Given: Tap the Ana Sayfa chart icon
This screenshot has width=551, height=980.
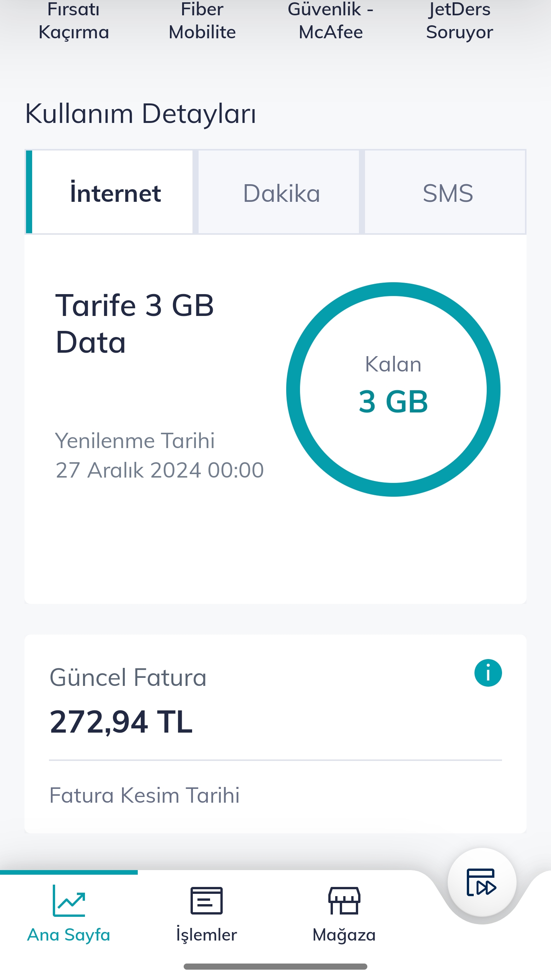Looking at the screenshot, I should (x=69, y=901).
